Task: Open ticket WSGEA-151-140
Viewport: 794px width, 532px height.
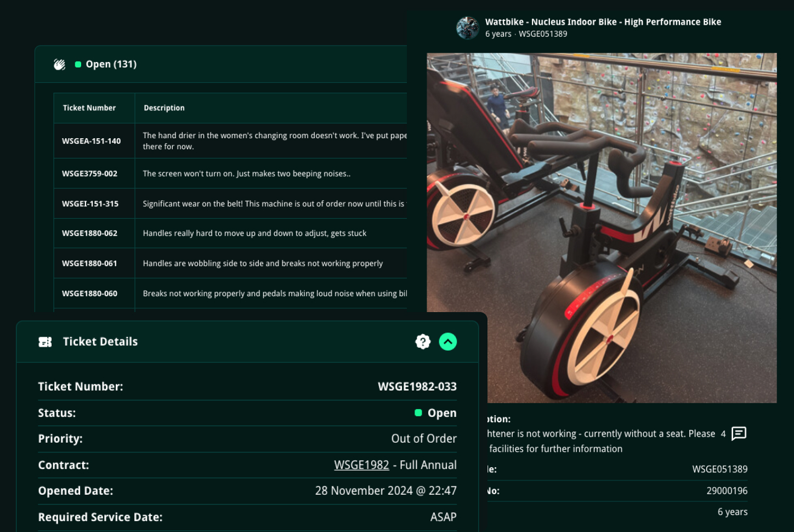Action: click(91, 141)
